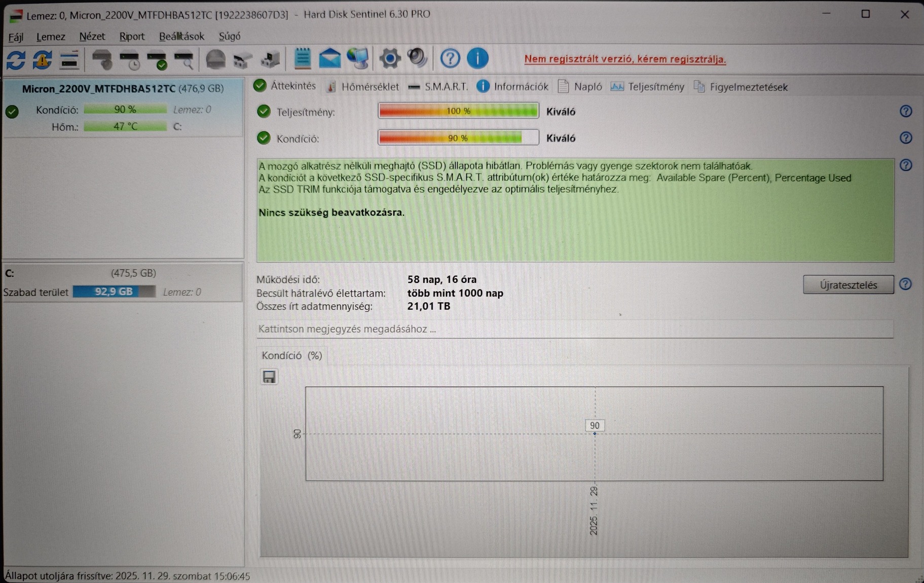Click the overview Kondíció 90 % progress bar
Image resolution: width=924 pixels, height=583 pixels.
[458, 137]
